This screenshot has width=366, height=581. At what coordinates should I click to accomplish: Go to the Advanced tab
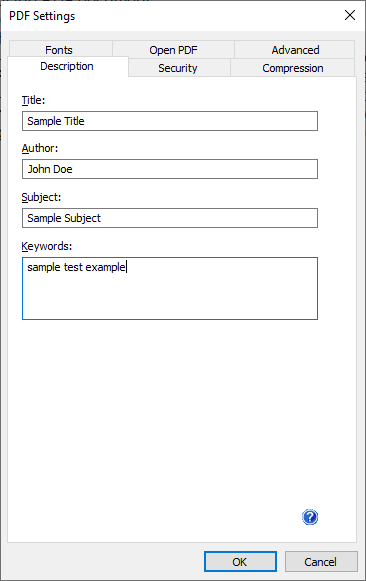point(295,50)
